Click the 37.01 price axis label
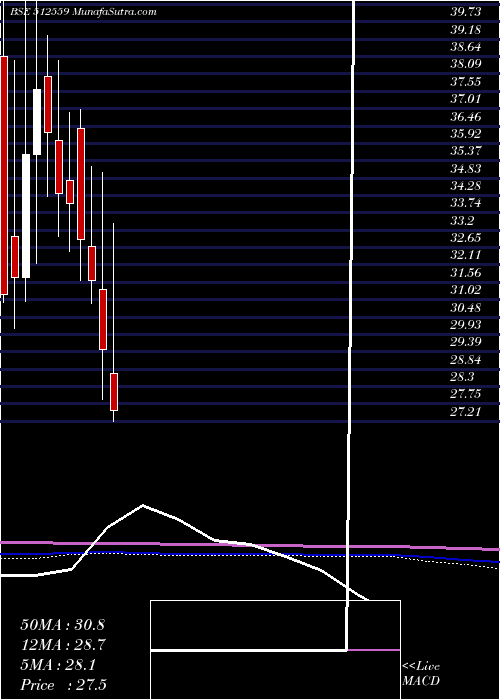The height and width of the screenshot is (700, 500). coord(466,99)
